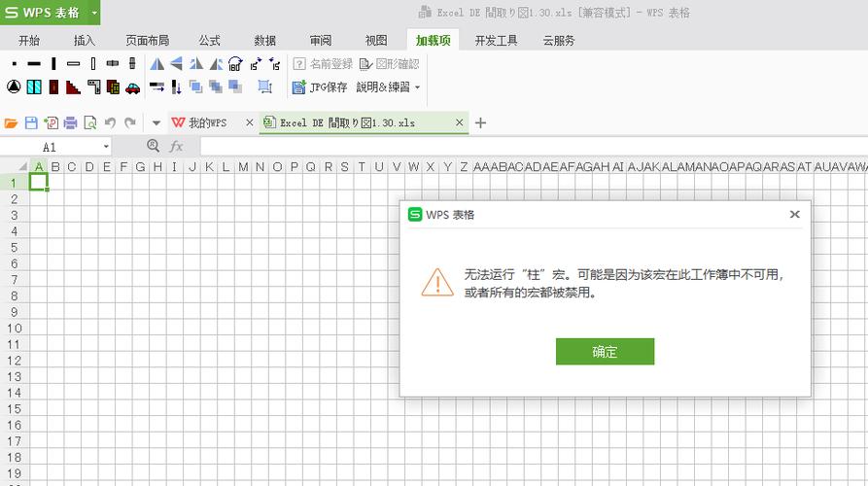Close the Excel DE 間取り図 tab
The image size is (868, 486).
click(460, 122)
